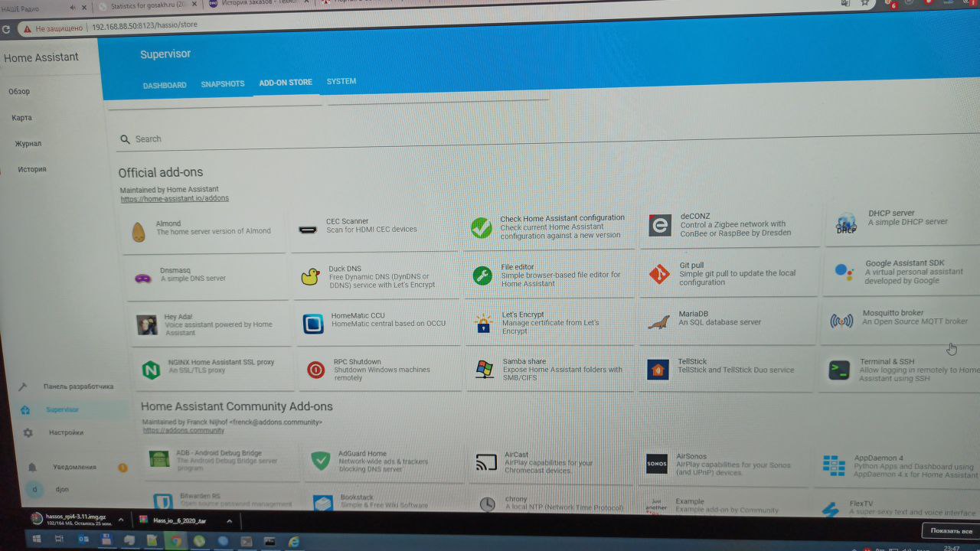980x551 pixels.
Task: Click the Let's Encrypt padlock icon
Action: click(483, 323)
